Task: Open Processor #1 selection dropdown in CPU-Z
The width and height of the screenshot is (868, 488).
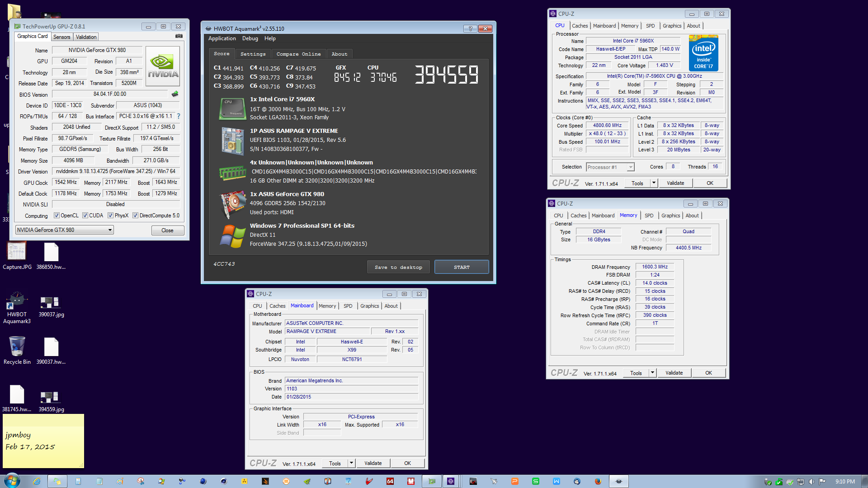Action: coord(610,167)
